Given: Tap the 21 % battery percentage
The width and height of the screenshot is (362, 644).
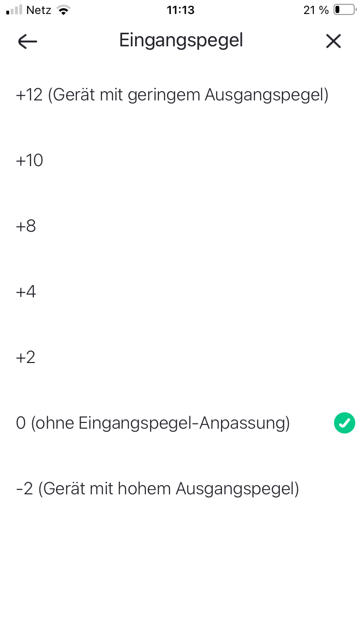Looking at the screenshot, I should pos(316,10).
